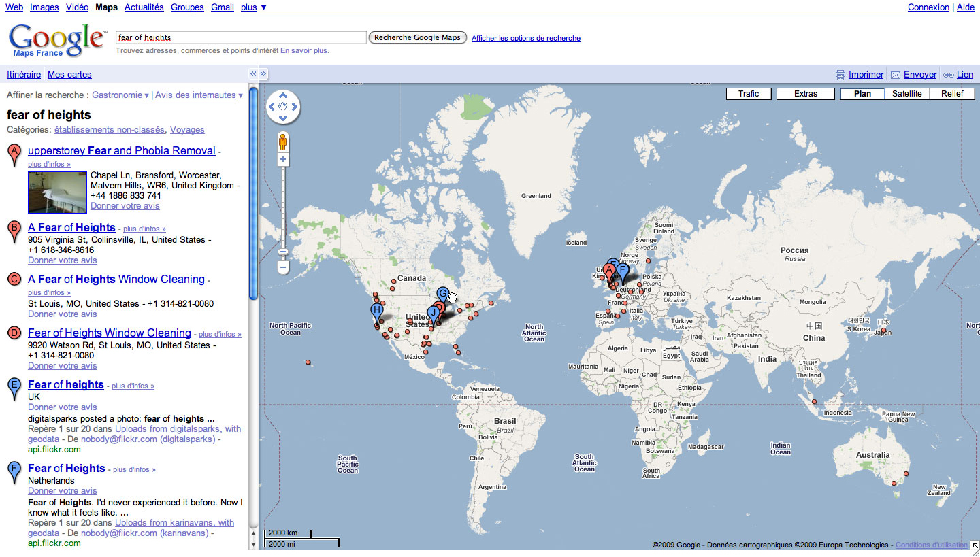980x557 pixels.
Task: Pick the Street View pegman icon
Action: click(283, 142)
